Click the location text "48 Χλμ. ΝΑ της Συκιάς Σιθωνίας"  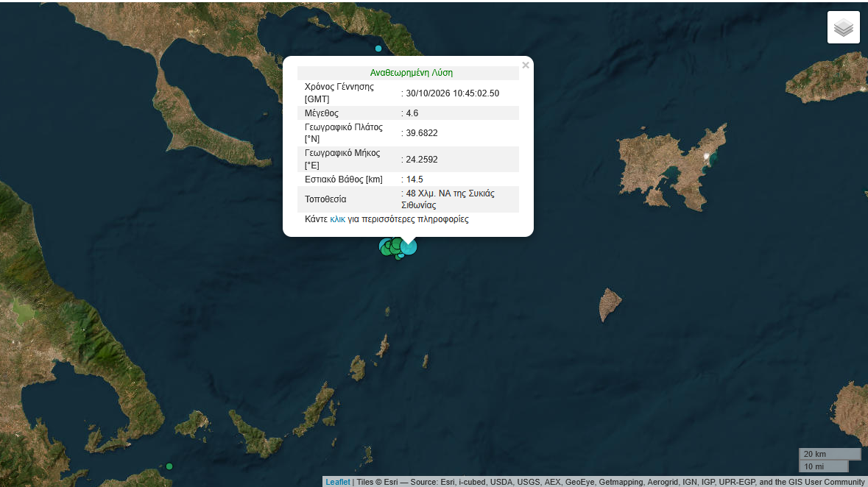point(448,199)
